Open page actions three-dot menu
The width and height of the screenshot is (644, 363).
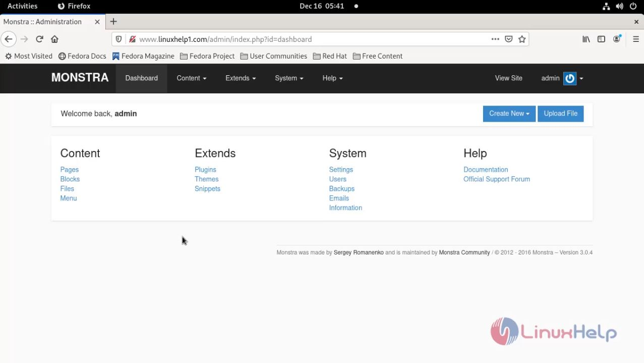[x=495, y=39]
